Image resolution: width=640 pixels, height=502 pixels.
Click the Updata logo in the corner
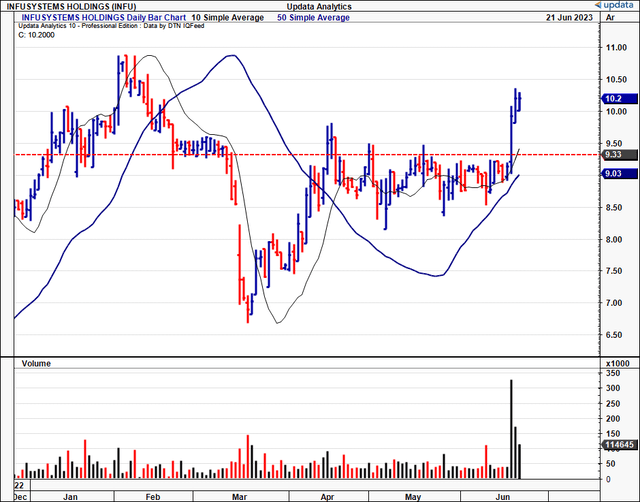[616, 5]
